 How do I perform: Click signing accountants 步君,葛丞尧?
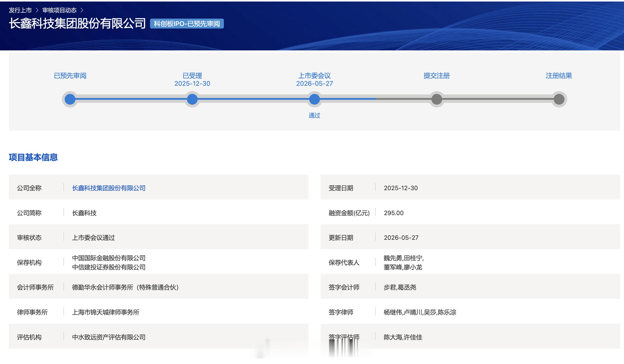[400, 287]
